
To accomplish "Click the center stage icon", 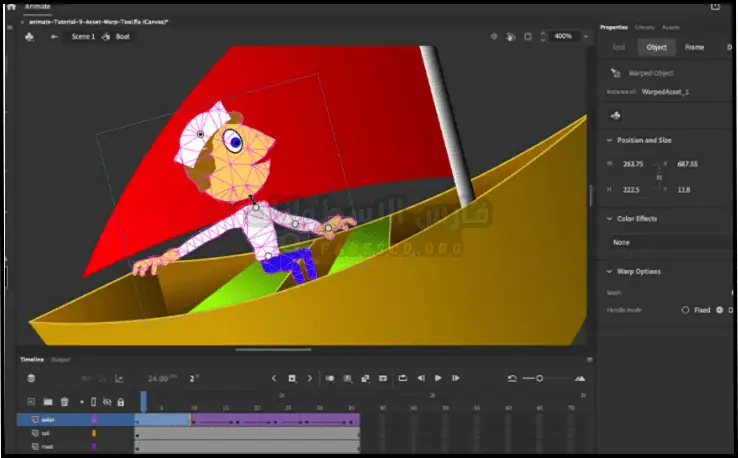I will pos(494,36).
